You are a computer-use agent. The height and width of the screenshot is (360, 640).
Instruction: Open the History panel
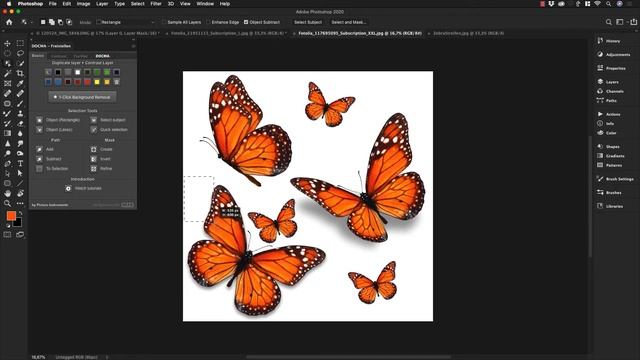pos(609,41)
